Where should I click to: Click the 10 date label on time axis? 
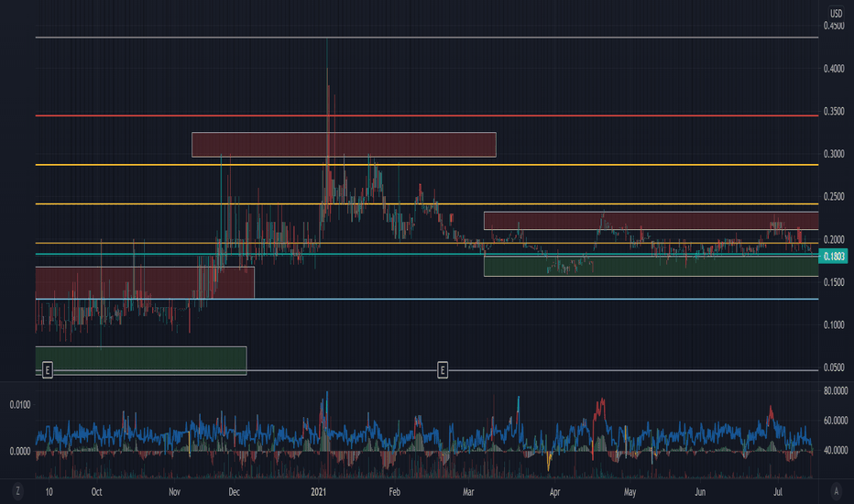pyautogui.click(x=49, y=492)
